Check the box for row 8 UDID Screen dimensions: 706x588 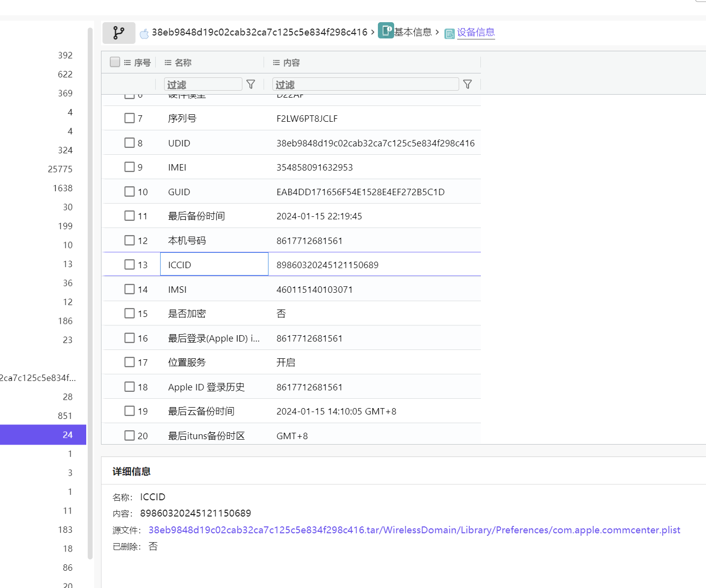tap(130, 142)
